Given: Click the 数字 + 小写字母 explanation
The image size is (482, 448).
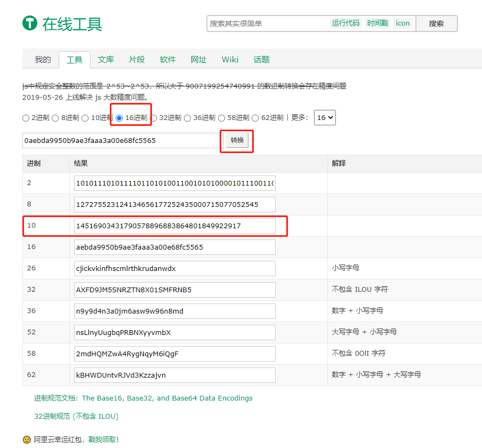Looking at the screenshot, I should (x=358, y=310).
